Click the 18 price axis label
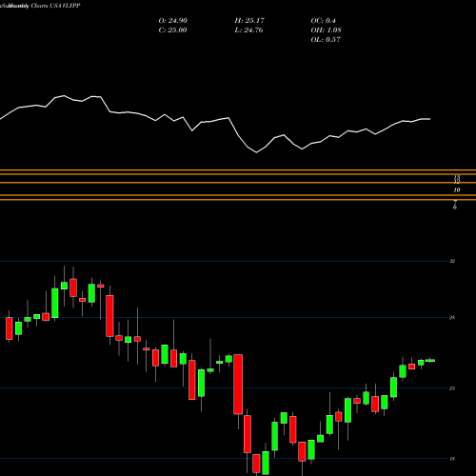The image size is (476, 476). point(452,459)
